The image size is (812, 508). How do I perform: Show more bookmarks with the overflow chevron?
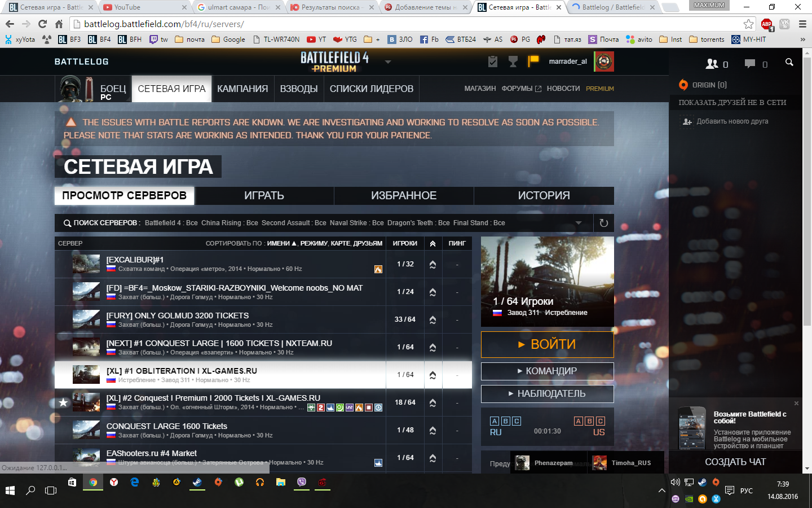pyautogui.click(x=802, y=40)
